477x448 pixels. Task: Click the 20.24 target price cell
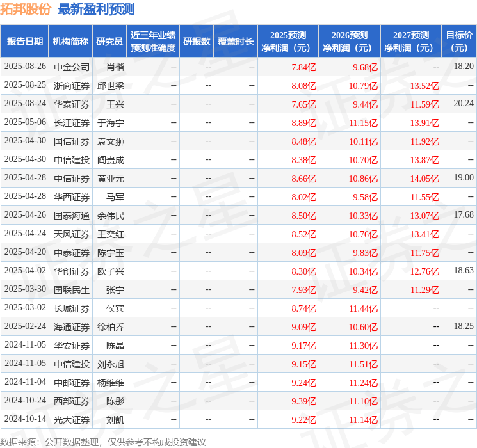463,104
